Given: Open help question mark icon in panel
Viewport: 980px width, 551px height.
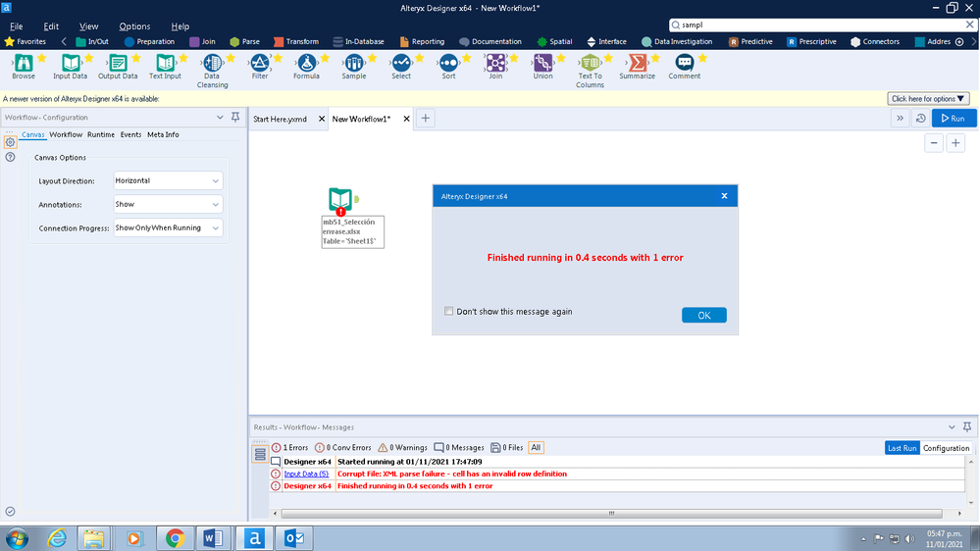Looking at the screenshot, I should (10, 158).
